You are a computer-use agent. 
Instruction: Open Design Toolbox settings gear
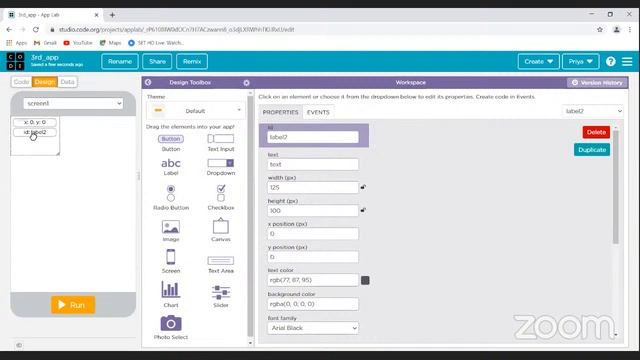(247, 83)
